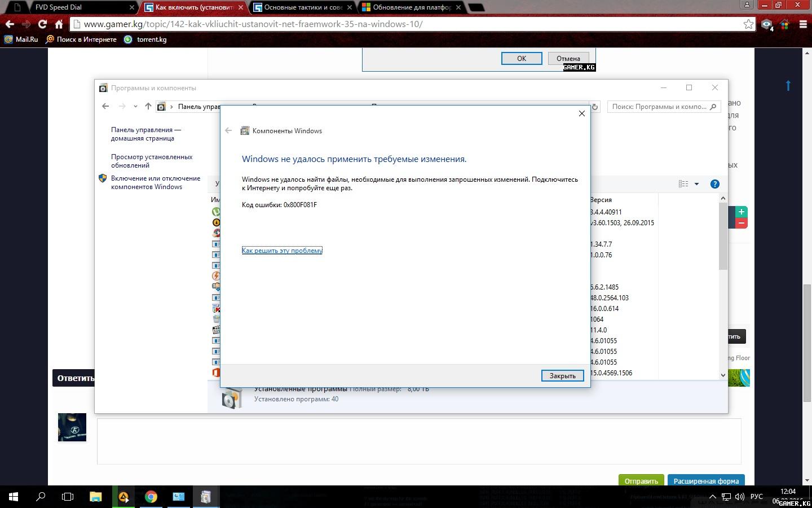This screenshot has height=508, width=812.
Task: Click the Закрыть button
Action: coord(562,376)
